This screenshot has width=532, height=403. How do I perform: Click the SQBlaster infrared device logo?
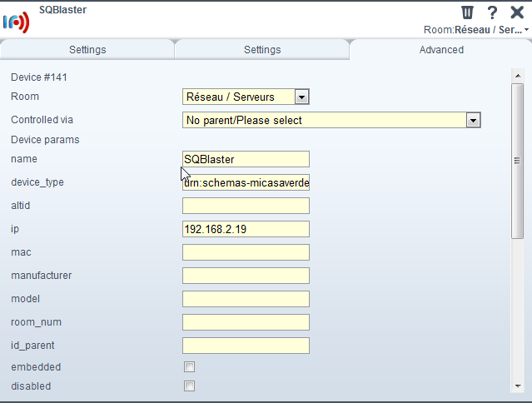[16, 22]
